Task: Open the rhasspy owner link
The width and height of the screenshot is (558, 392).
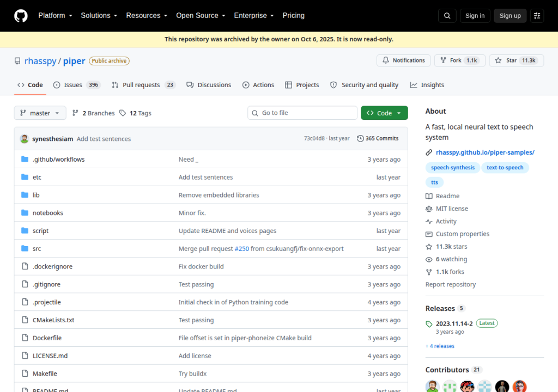Action: 40,61
